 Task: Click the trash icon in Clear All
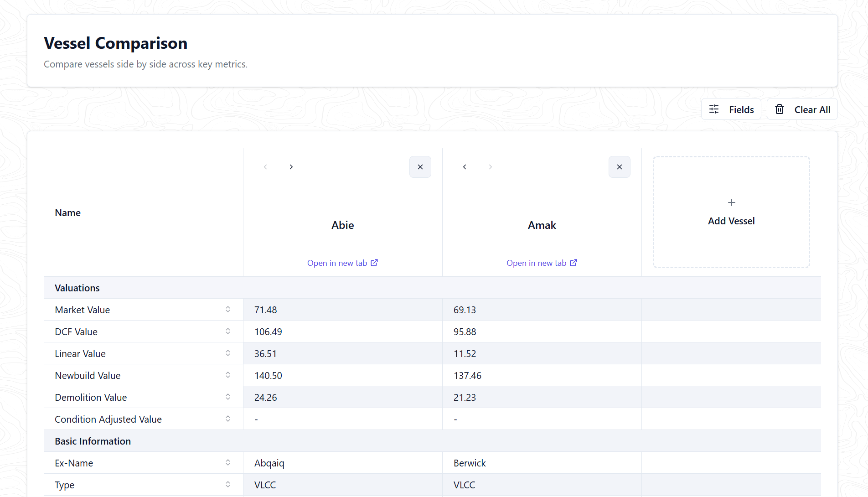(x=780, y=109)
